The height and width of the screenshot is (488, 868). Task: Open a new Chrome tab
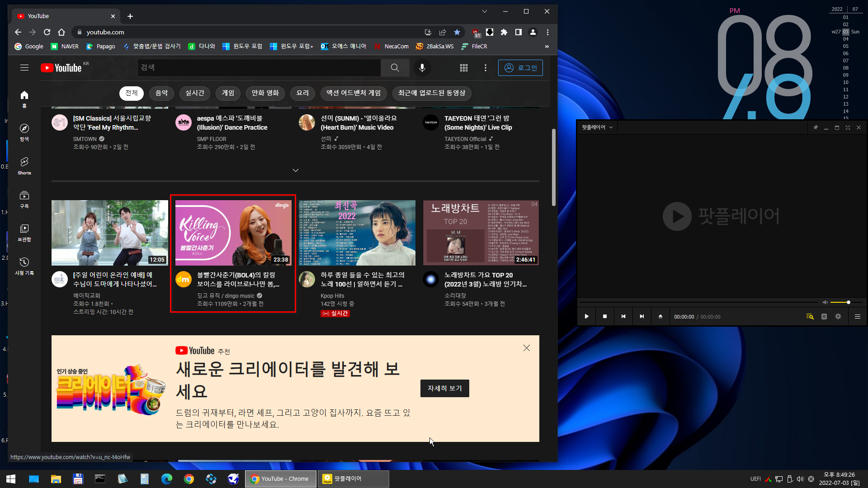(x=130, y=16)
